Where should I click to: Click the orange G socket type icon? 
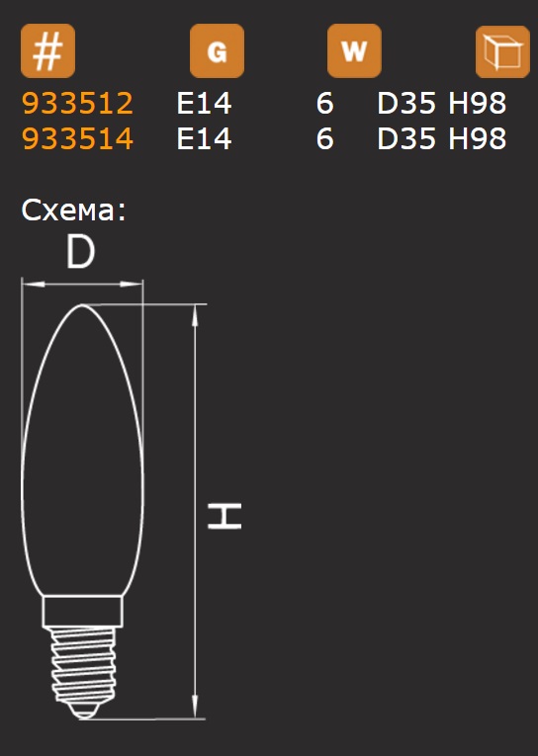(218, 51)
